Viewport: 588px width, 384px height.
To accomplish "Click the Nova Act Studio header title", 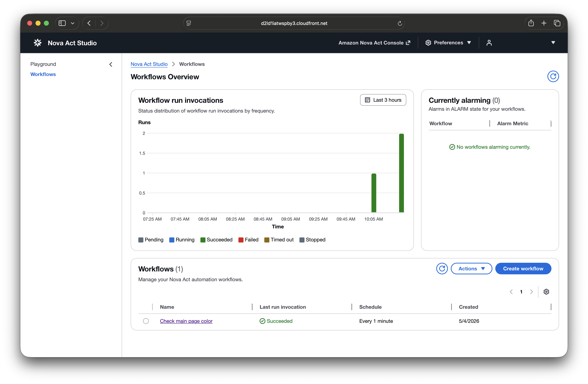I will coord(72,43).
